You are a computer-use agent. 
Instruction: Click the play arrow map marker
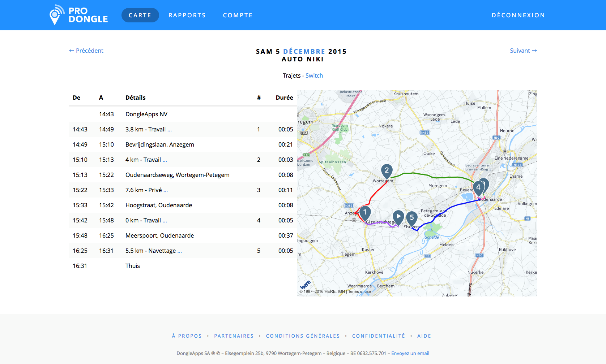398,217
